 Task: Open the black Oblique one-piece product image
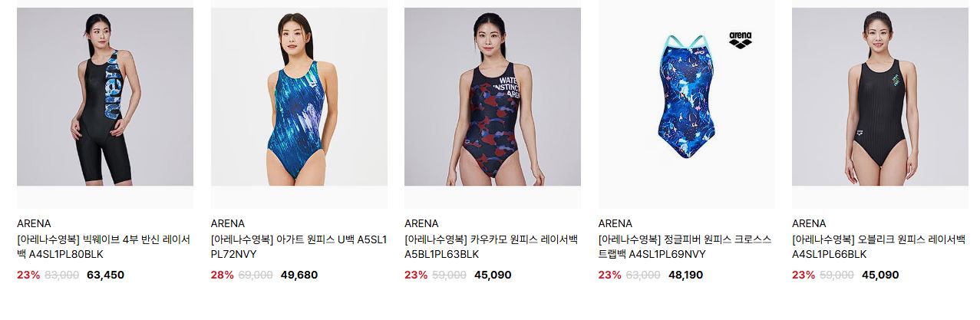(x=880, y=107)
